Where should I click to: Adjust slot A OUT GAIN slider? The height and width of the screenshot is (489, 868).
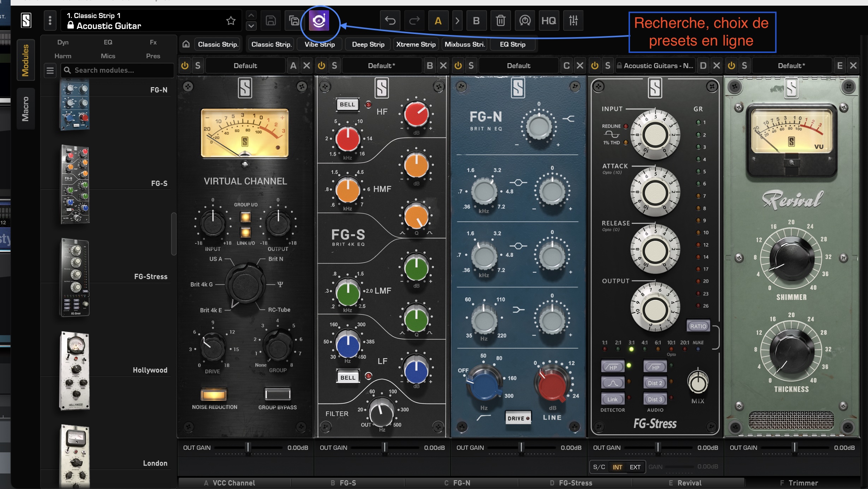[x=248, y=448]
